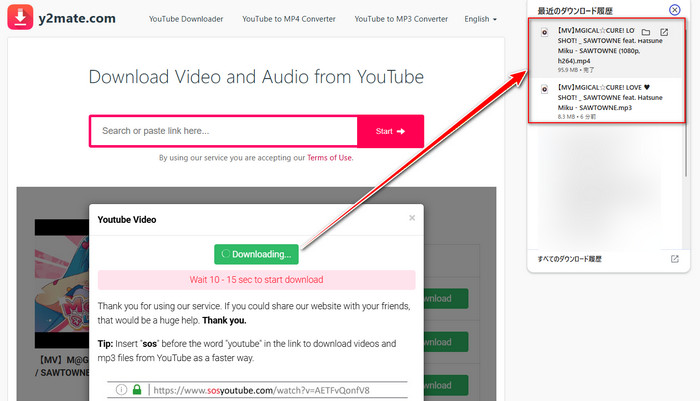Screen dimensions: 700x401
Task: Open YouTube to MP3 Converter page
Action: pos(401,19)
